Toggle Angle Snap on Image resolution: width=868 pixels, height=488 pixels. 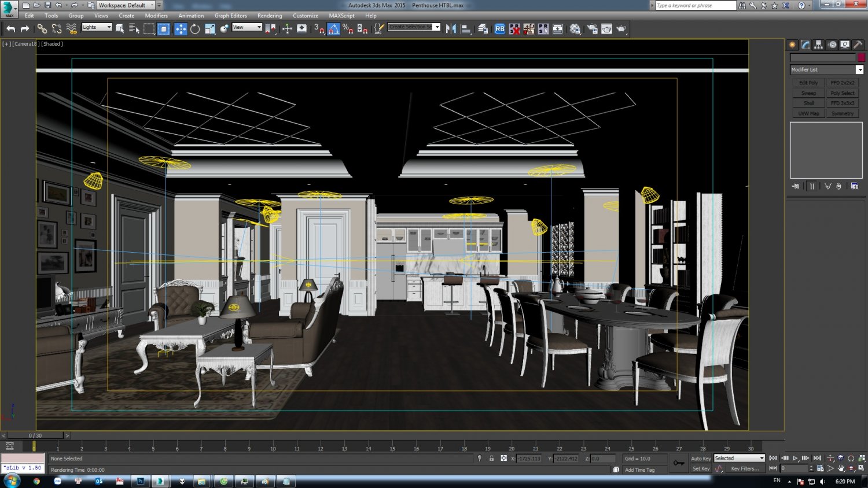click(x=333, y=28)
